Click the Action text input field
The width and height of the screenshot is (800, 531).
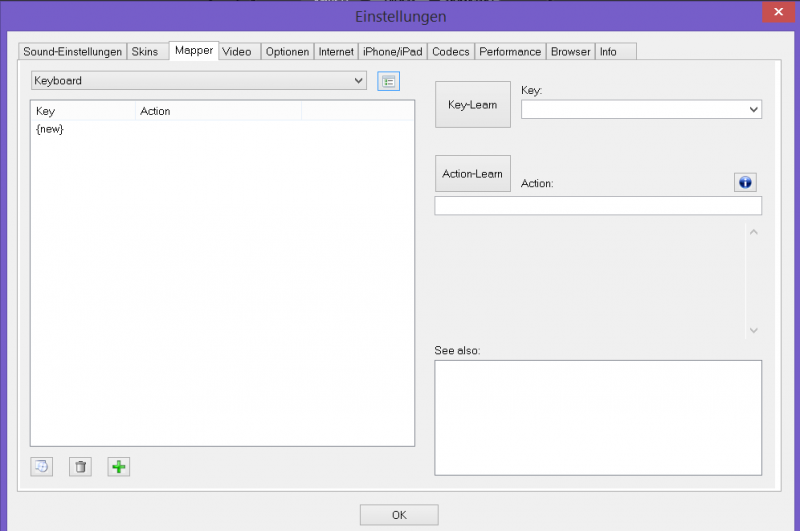tap(597, 206)
